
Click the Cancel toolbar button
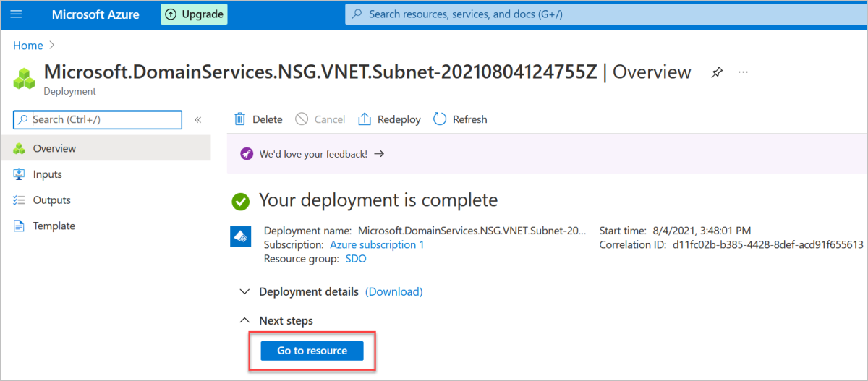[x=320, y=119]
